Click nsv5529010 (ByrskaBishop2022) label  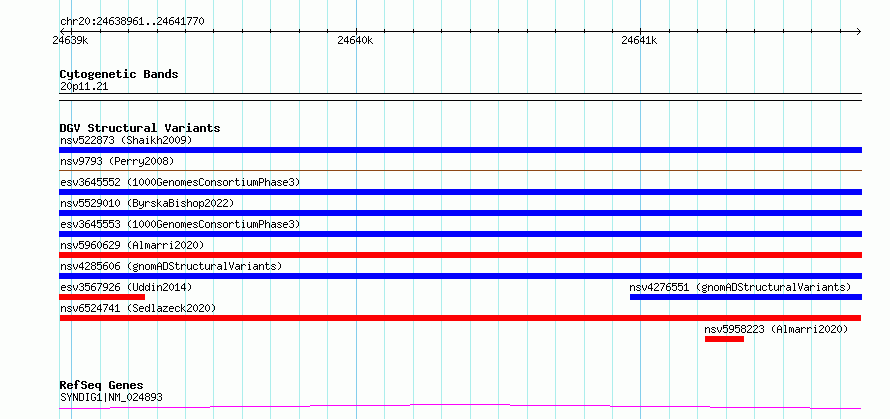click(x=147, y=203)
